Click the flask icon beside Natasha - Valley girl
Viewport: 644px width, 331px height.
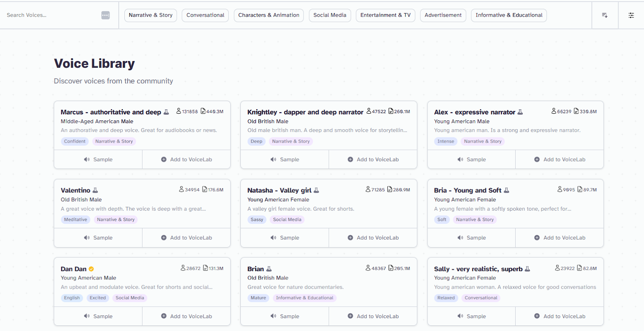point(316,190)
